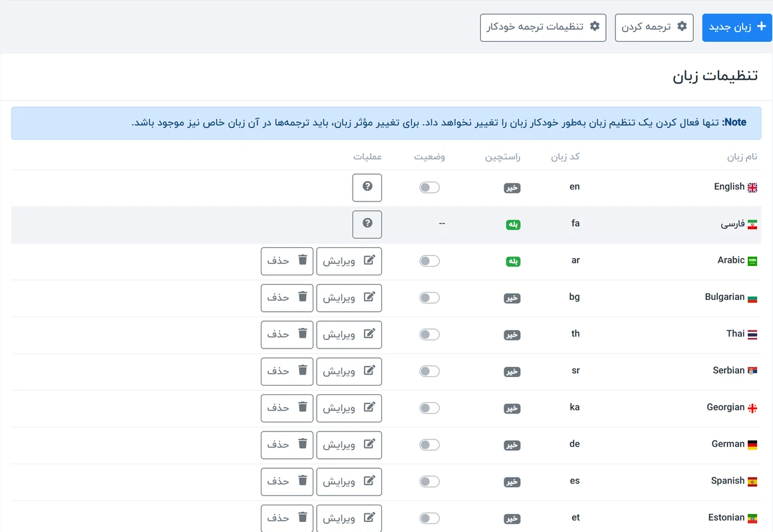Click the Iran flag next to فارسی
The image size is (773, 532).
tap(752, 225)
